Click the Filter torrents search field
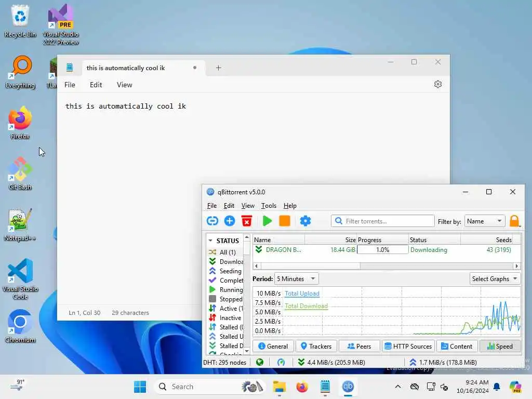This screenshot has height=399, width=532. (x=383, y=221)
